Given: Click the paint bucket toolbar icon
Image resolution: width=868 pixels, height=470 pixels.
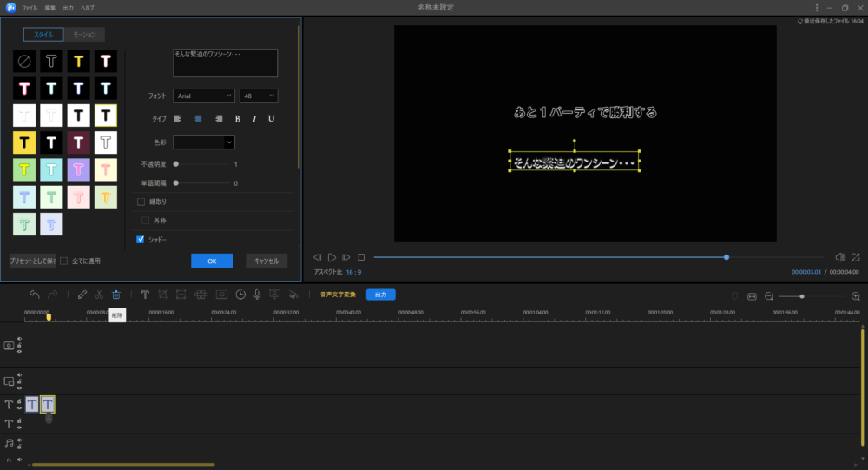Looking at the screenshot, I should click(x=293, y=295).
